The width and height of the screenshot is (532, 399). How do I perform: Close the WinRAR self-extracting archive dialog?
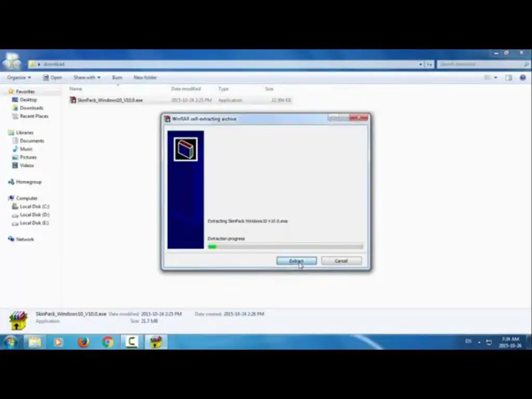point(358,118)
